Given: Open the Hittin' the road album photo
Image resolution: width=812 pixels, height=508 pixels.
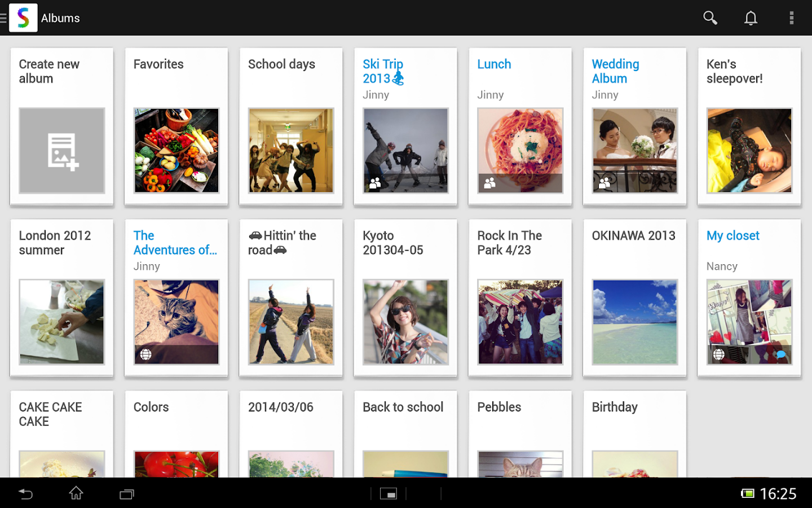Looking at the screenshot, I should click(291, 322).
